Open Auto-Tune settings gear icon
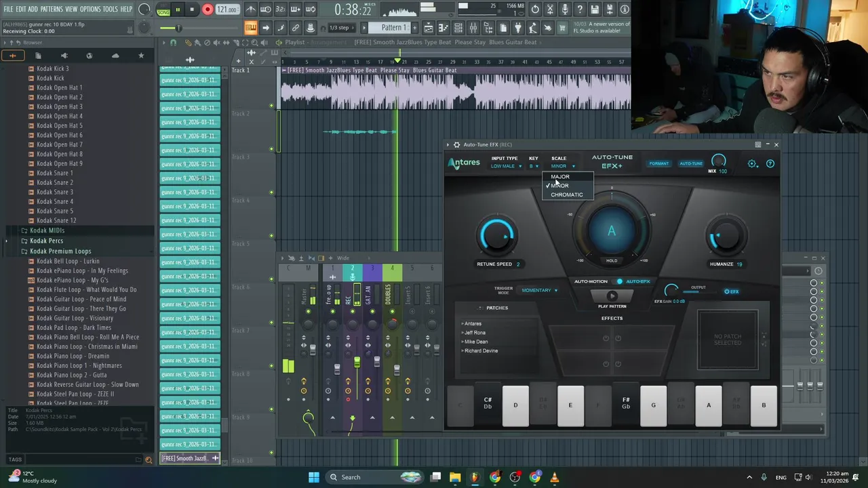The image size is (868, 488). coord(752,163)
